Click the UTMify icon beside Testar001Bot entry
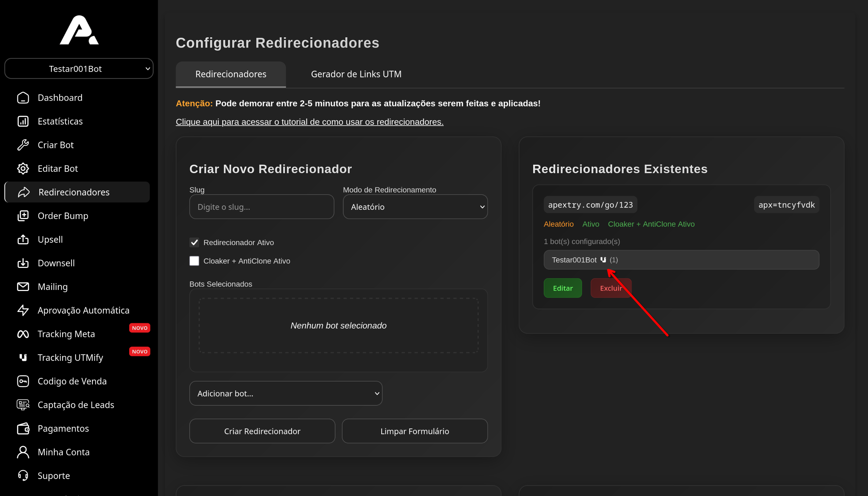 tap(603, 260)
